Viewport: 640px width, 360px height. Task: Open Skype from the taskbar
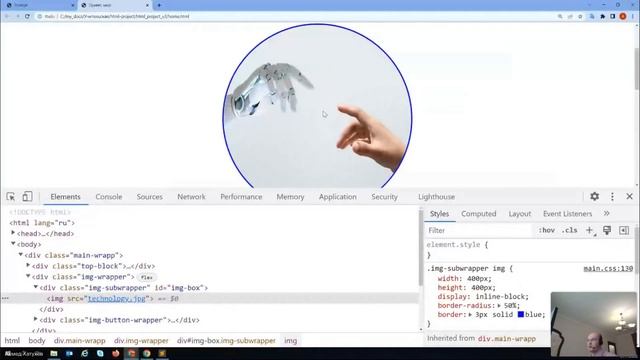[x=100, y=353]
